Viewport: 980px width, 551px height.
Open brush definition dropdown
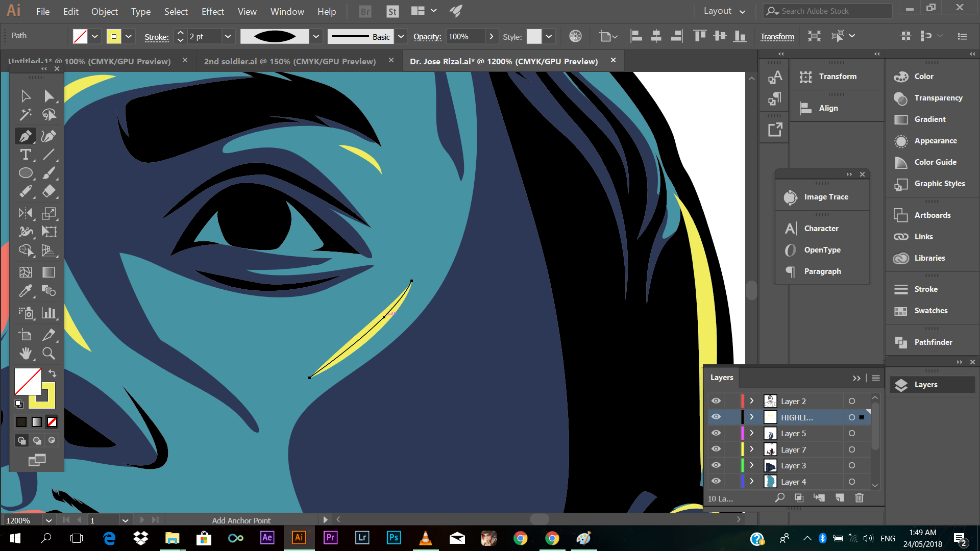pos(316,36)
